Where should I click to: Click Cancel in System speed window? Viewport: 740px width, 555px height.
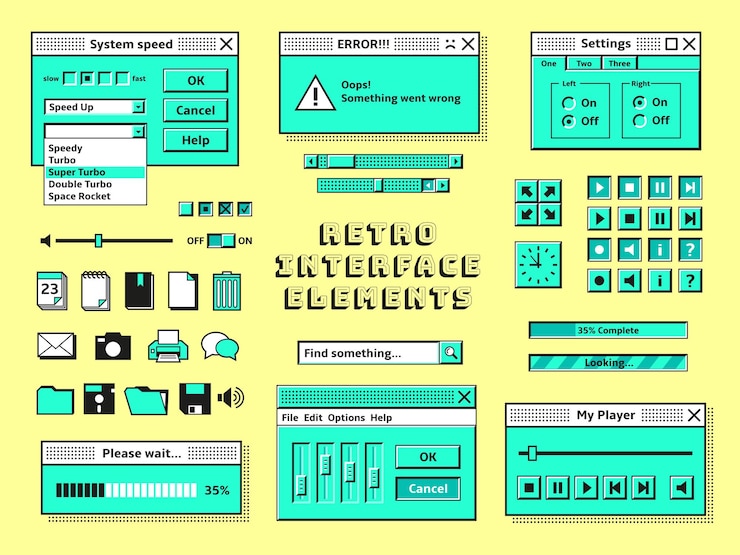pos(196,110)
